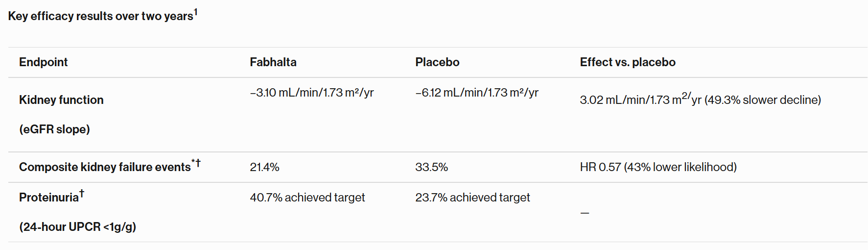
Task: Select the 33.5% Placebo value
Action: pos(431,167)
